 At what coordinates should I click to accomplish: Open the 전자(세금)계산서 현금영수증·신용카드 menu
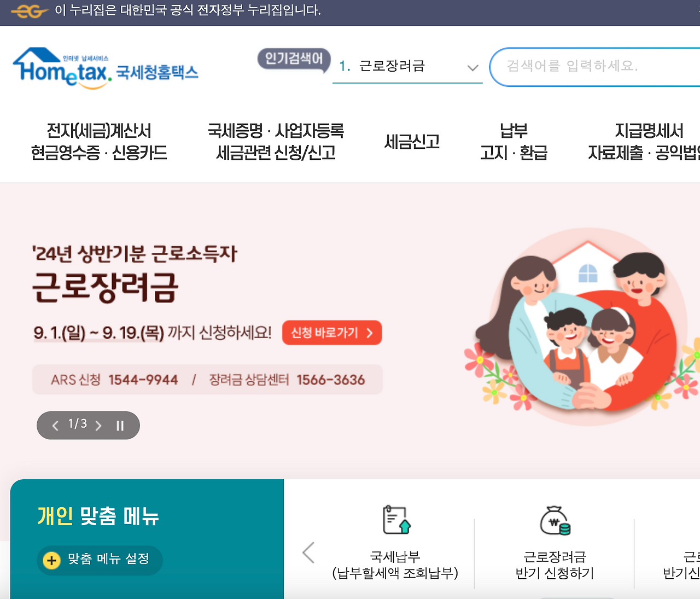pyautogui.click(x=99, y=142)
